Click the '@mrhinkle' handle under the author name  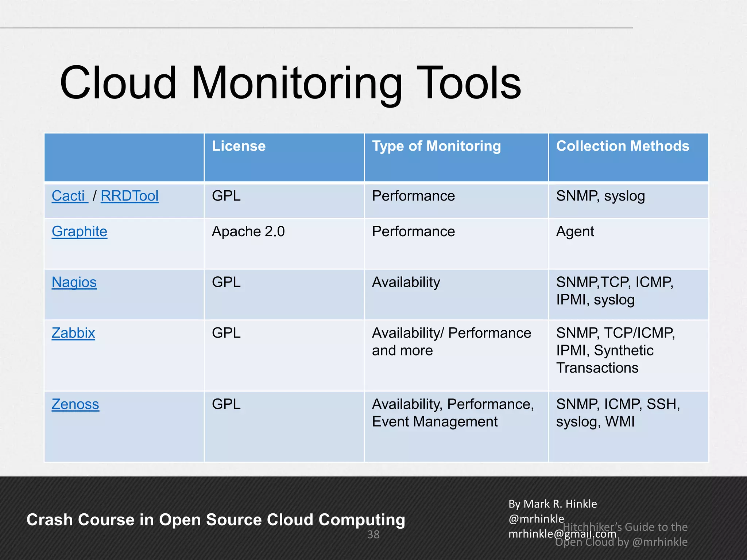click(536, 519)
